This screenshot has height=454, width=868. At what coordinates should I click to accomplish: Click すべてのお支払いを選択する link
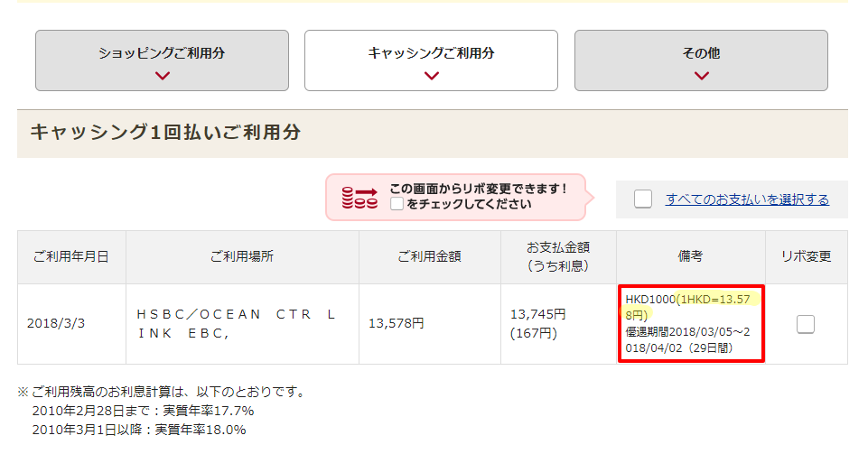[x=747, y=199]
